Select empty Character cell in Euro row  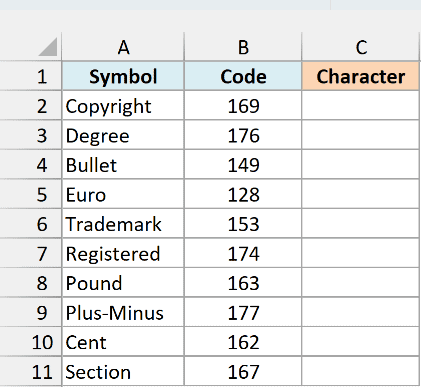click(361, 194)
